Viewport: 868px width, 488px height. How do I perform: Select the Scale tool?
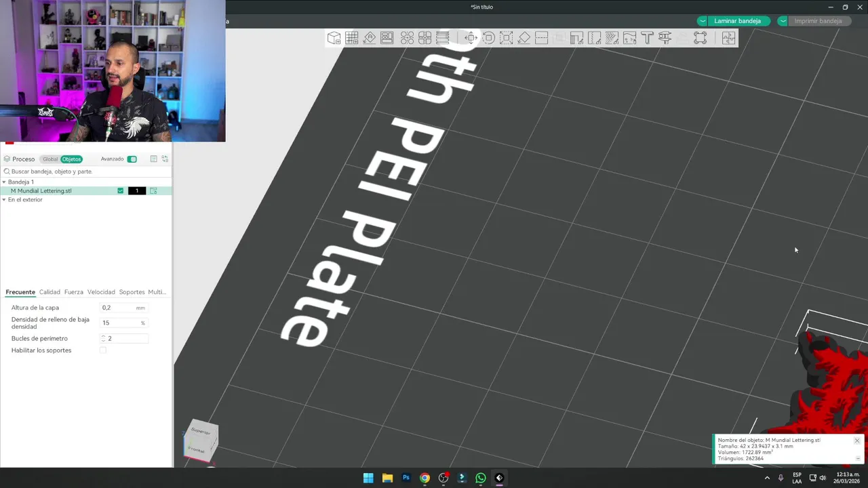506,39
